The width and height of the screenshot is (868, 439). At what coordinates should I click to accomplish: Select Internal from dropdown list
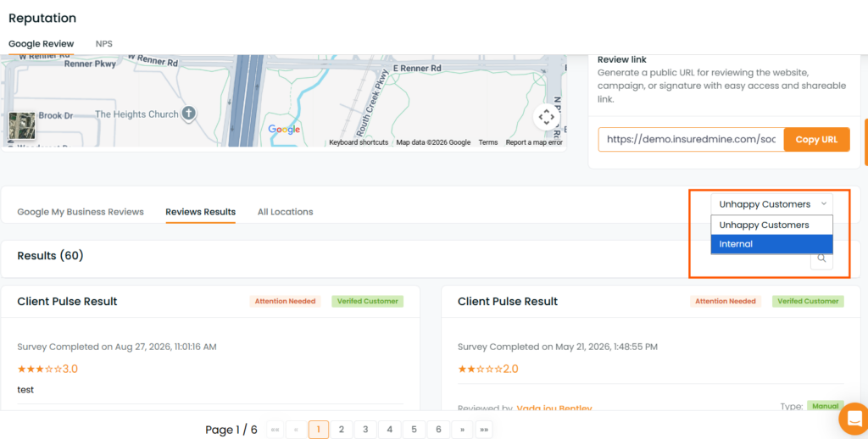(x=771, y=244)
